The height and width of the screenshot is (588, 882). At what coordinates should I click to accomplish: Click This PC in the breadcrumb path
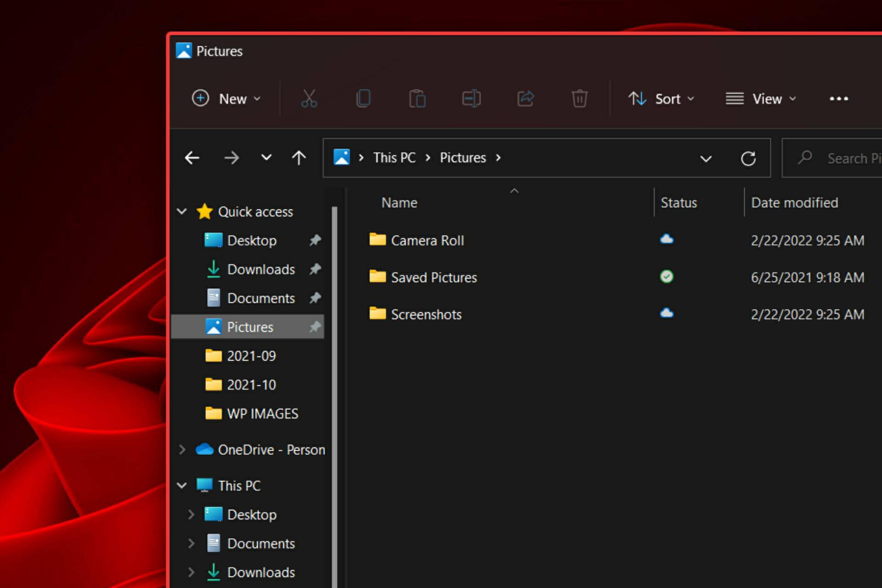[394, 158]
